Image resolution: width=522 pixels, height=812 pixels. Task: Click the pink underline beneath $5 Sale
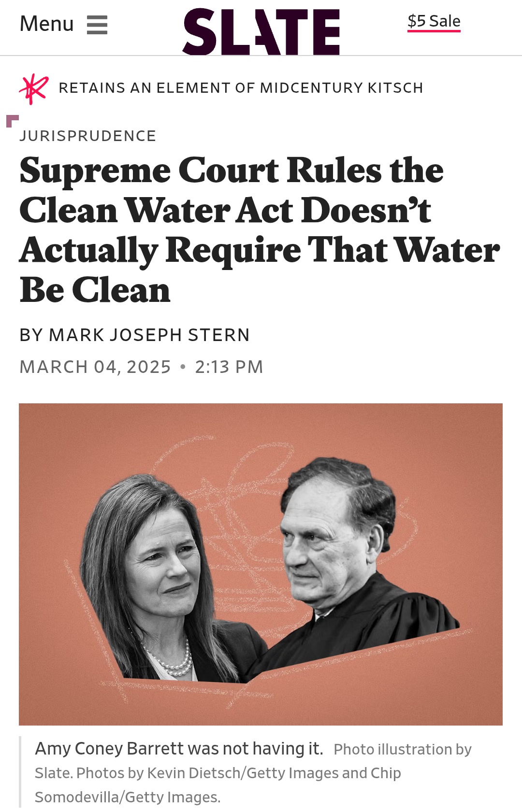(x=434, y=31)
